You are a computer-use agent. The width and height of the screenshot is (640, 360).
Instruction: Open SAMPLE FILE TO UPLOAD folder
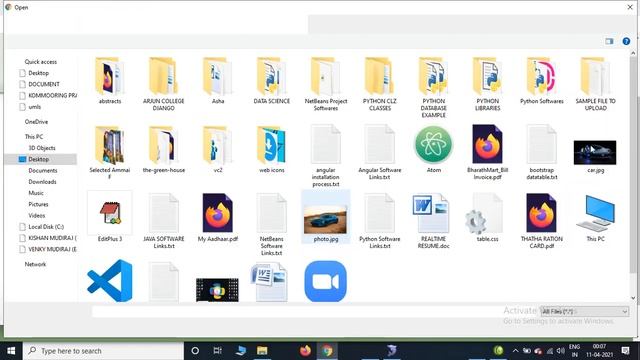[596, 84]
